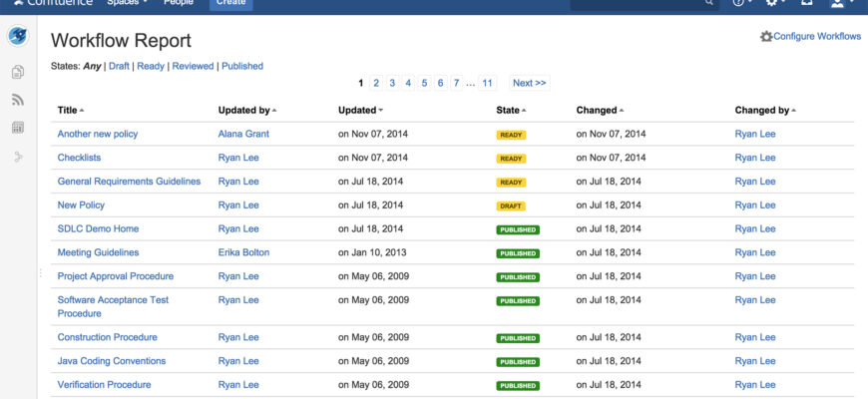Open the help question mark menu

point(740,3)
